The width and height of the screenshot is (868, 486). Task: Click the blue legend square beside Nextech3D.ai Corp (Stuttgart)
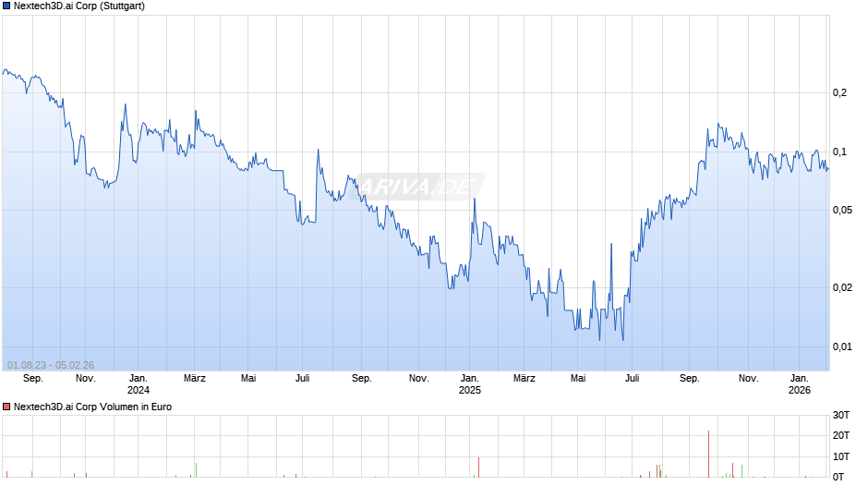pyautogui.click(x=6, y=6)
